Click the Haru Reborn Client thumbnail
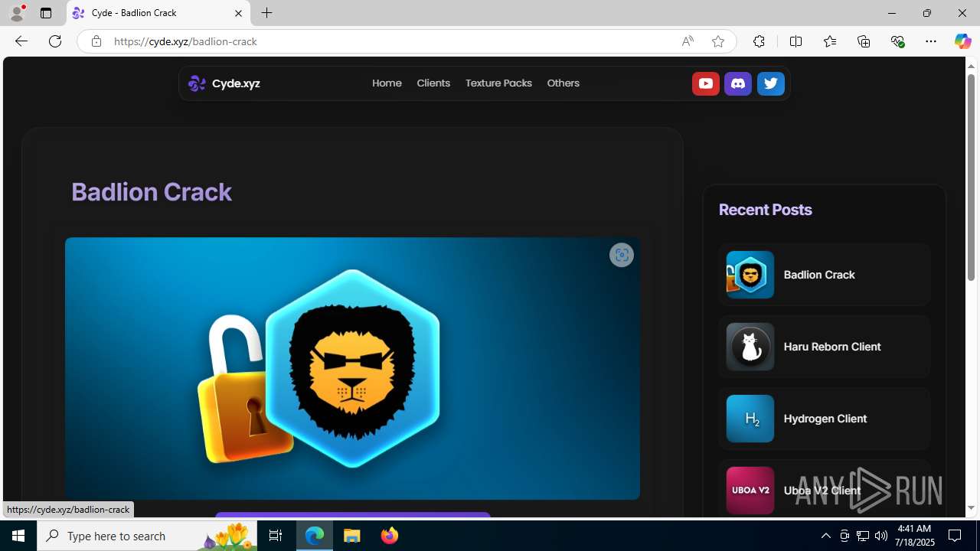This screenshot has width=980, height=551. (750, 347)
